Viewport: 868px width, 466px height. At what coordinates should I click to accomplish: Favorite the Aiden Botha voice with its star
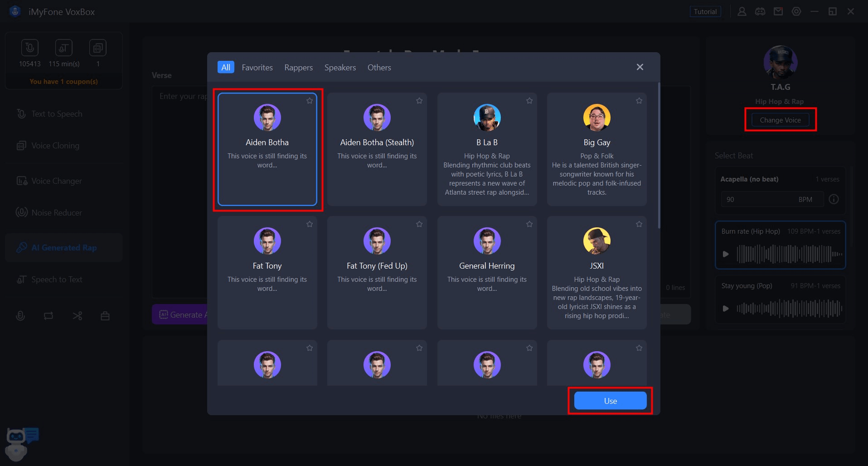[x=310, y=101]
